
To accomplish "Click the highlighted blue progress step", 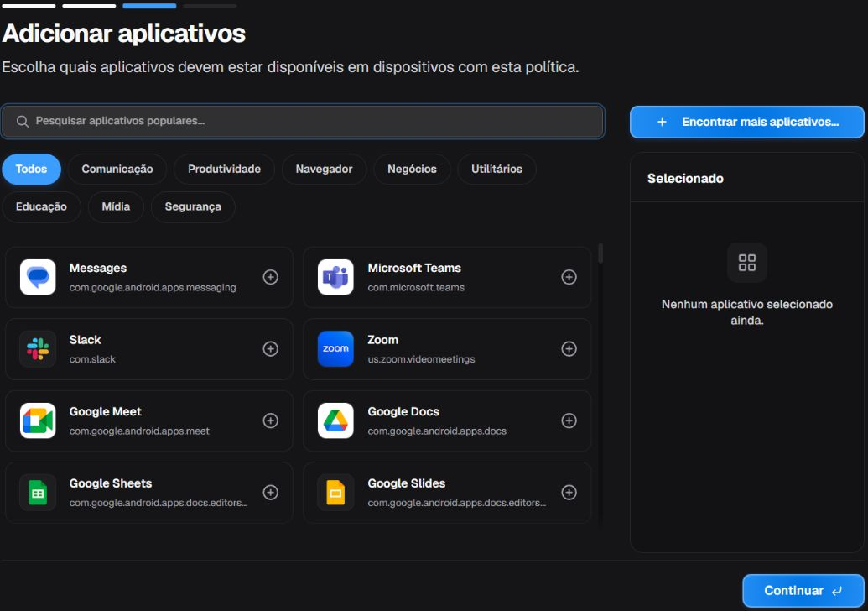I will pos(149,6).
